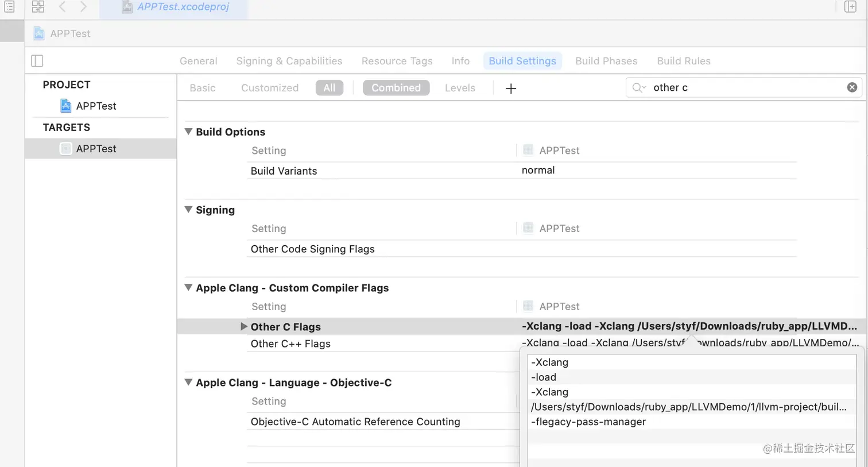The height and width of the screenshot is (467, 868).
Task: Select the Build Settings tab
Action: pyautogui.click(x=522, y=61)
